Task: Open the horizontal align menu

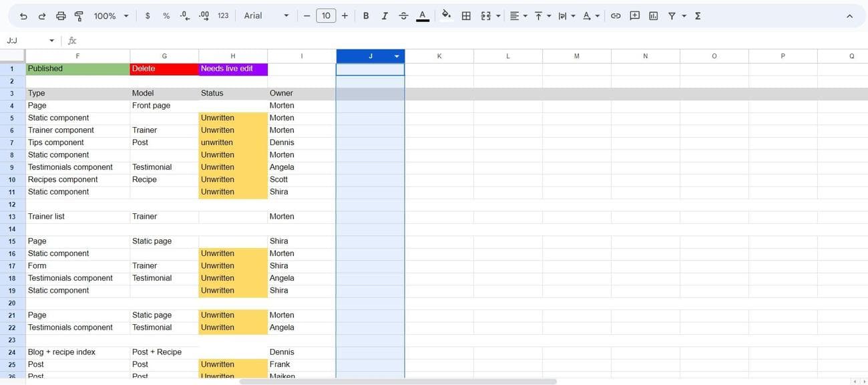Action: tap(517, 16)
